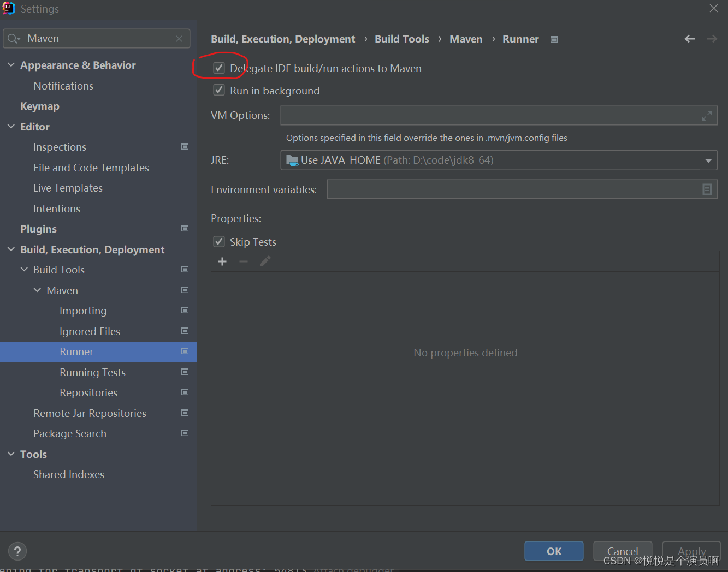This screenshot has height=572, width=728.
Task: Collapse the Build Tools node
Action: coord(24,270)
